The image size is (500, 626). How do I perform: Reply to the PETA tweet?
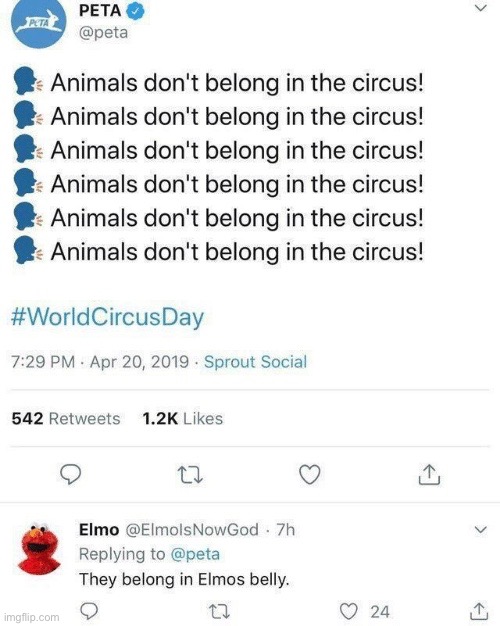click(71, 474)
